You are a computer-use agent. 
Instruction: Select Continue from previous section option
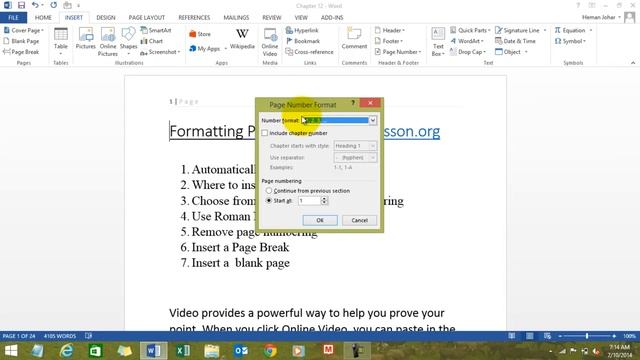(x=269, y=191)
